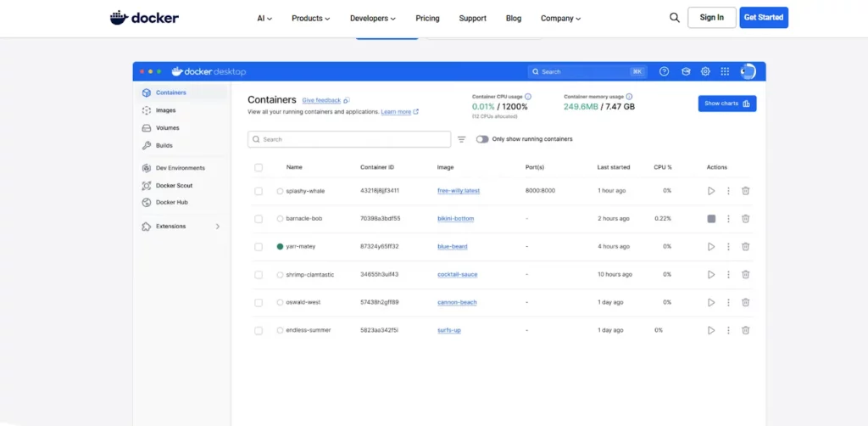
Task: Start the splashy-whale container with play icon
Action: click(x=711, y=191)
